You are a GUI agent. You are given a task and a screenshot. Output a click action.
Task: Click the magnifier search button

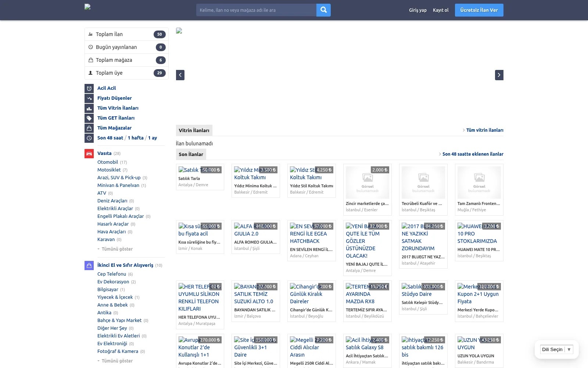pos(323,10)
